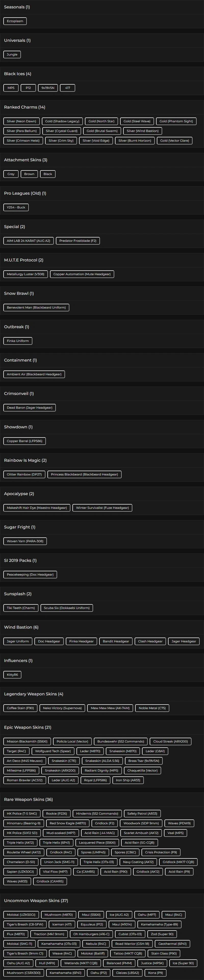204x980 pixels.
Task: Choose the Brown attachment skin tag
Action: (x=29, y=174)
